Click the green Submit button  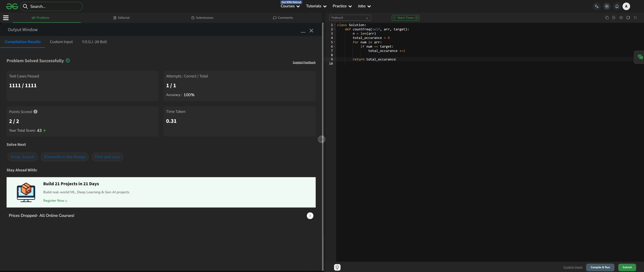[x=627, y=267]
